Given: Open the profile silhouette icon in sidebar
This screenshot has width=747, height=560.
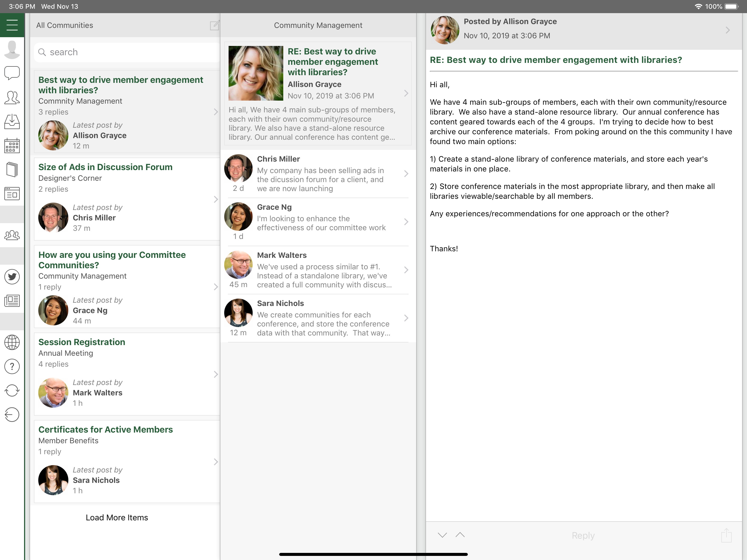Looking at the screenshot, I should [x=12, y=49].
